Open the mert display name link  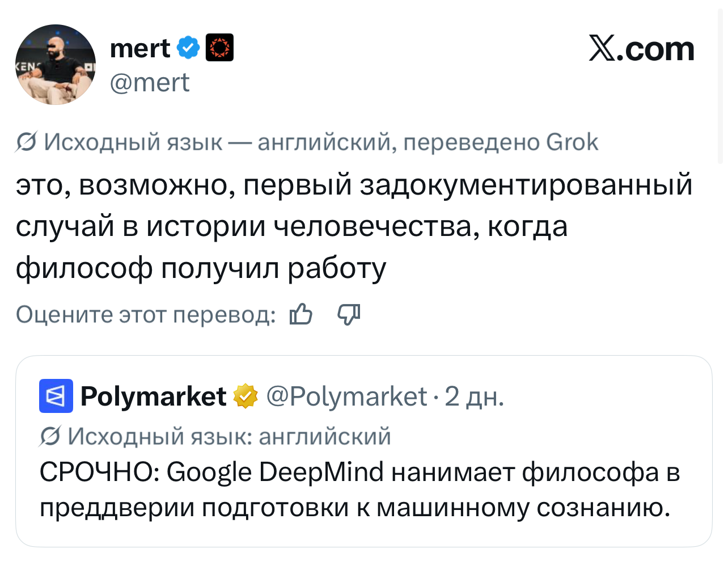pyautogui.click(x=139, y=48)
